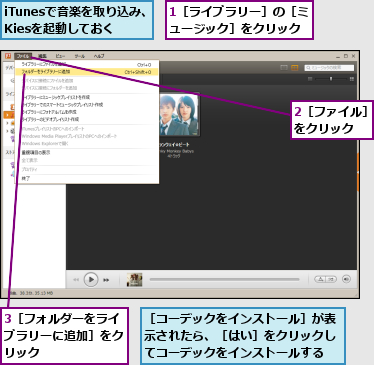
Task: Play the current track
Action: tap(91, 279)
